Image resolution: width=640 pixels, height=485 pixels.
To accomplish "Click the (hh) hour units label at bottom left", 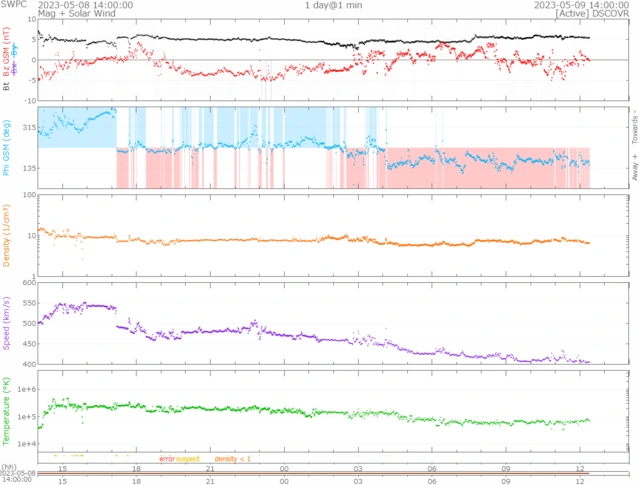I will point(8,467).
